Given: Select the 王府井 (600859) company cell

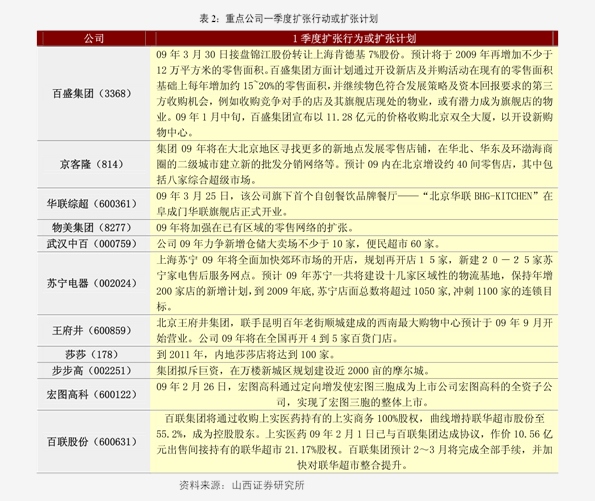Looking at the screenshot, I should click(91, 331).
